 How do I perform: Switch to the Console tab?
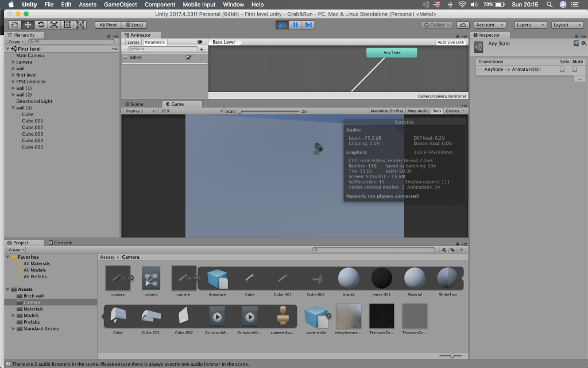pos(63,243)
